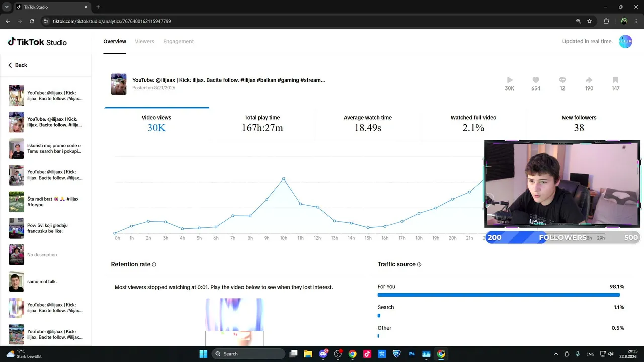Open Chrome's three-dot menu

point(637,21)
